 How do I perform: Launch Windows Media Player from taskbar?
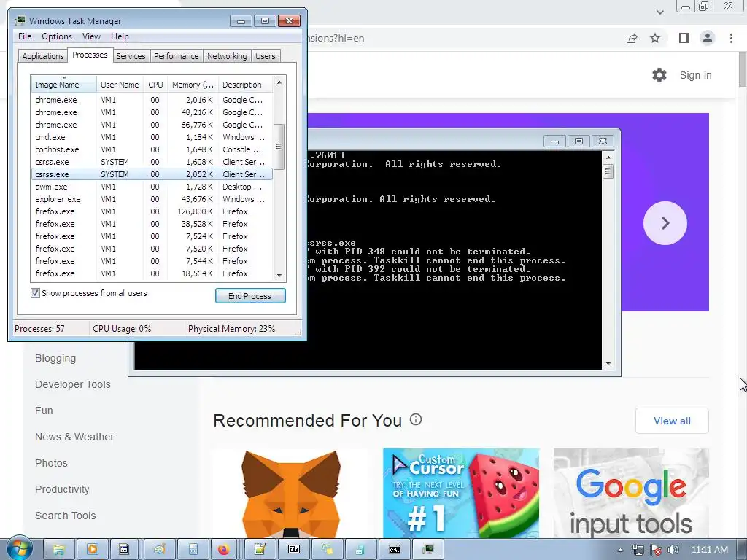93,550
